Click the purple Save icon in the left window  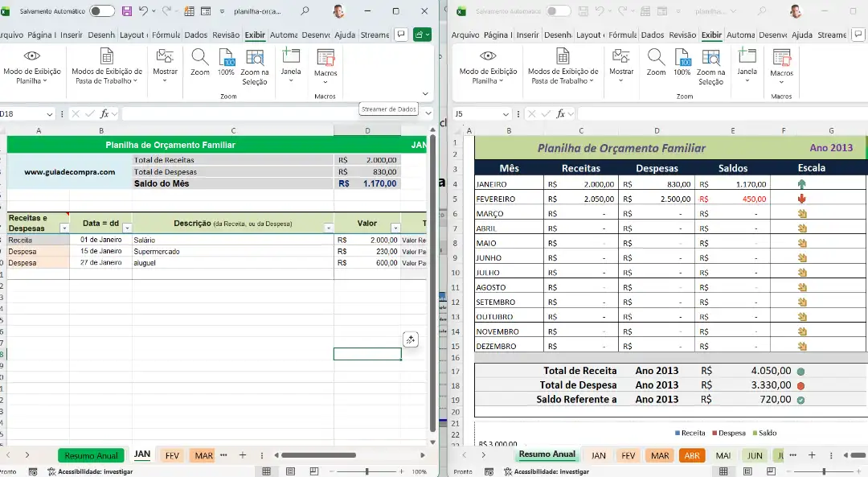coord(127,11)
